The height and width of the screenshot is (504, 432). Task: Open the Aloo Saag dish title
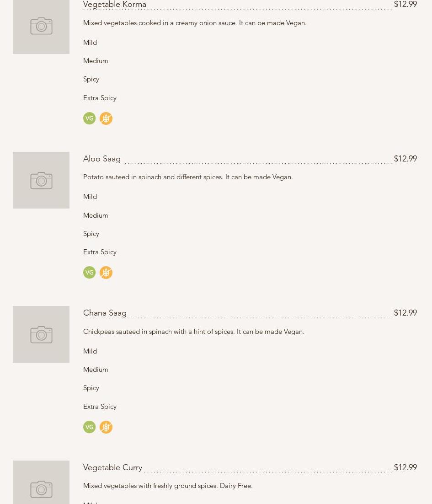[102, 159]
